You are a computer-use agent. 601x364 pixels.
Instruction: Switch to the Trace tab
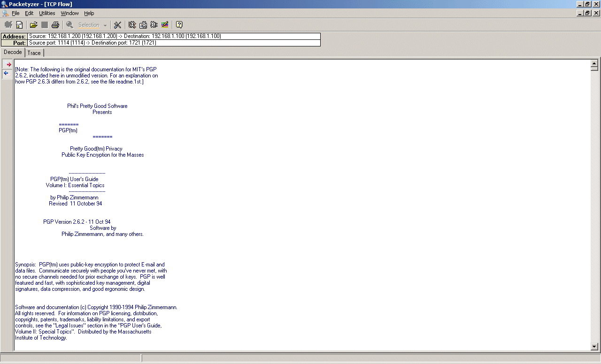(x=34, y=53)
